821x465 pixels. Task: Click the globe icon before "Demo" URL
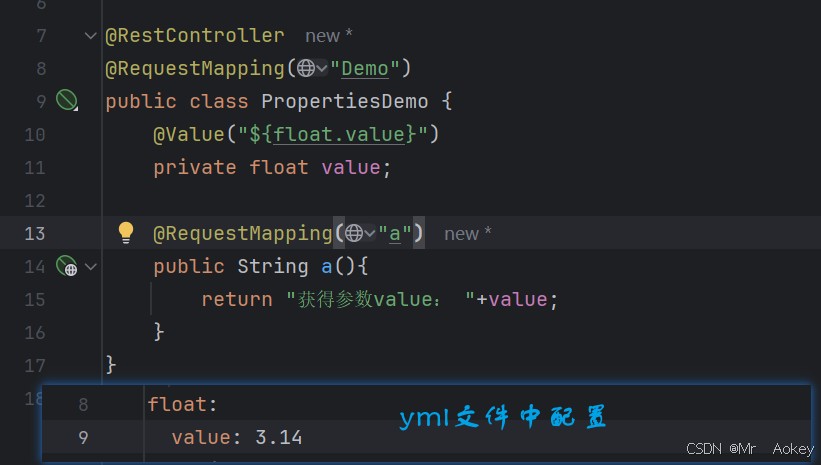pos(306,68)
